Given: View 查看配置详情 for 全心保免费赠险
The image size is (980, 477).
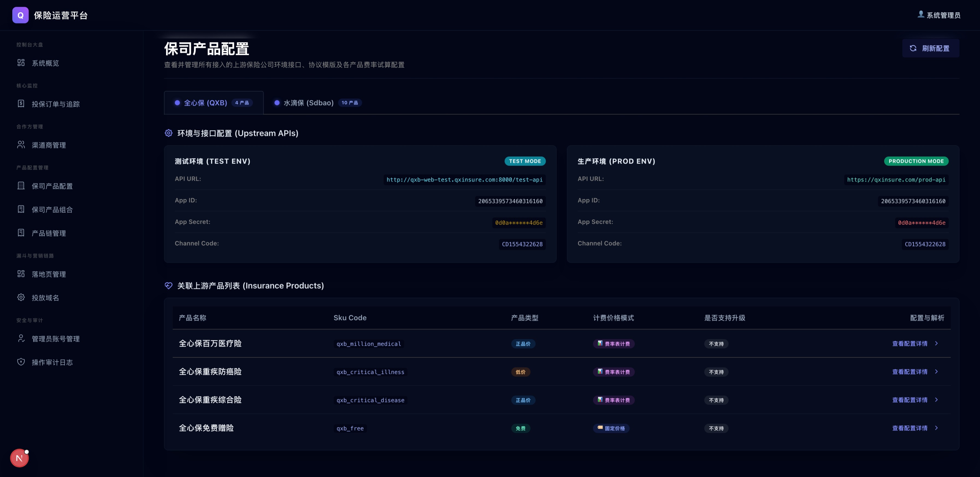Looking at the screenshot, I should pyautogui.click(x=910, y=428).
